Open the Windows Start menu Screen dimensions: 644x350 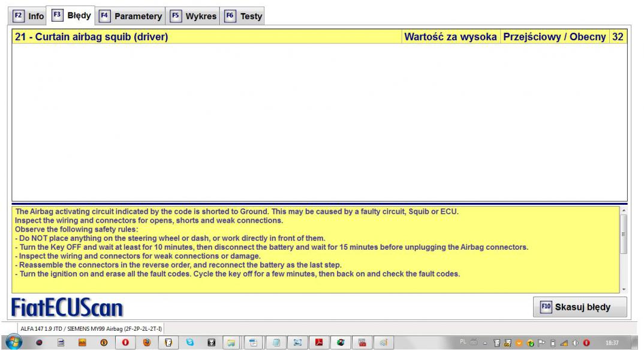pos(14,342)
